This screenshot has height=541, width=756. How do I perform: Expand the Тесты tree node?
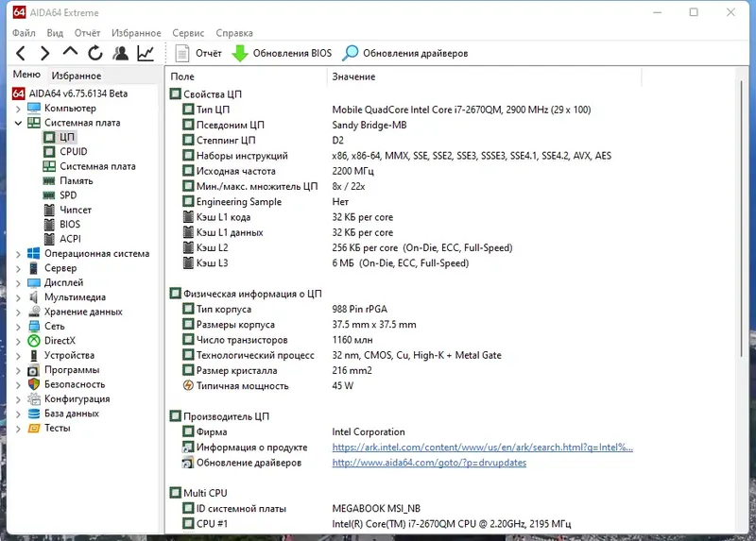[18, 429]
